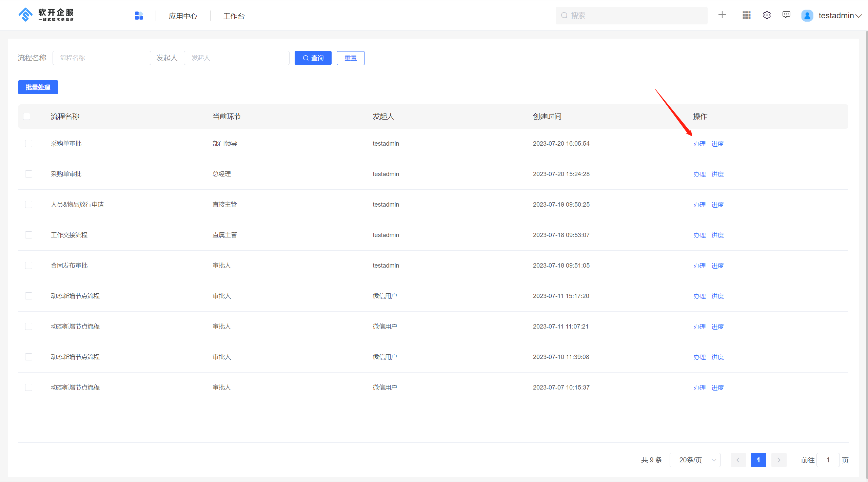Image resolution: width=868 pixels, height=482 pixels.
Task: Click the vertical page scrollbar
Action: pyautogui.click(x=866, y=254)
